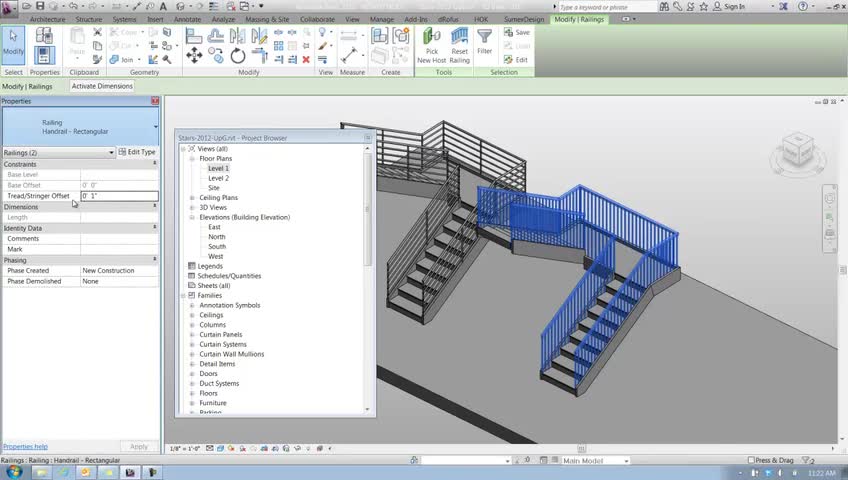Image resolution: width=848 pixels, height=480 pixels.
Task: Click the Edit Type button
Action: tap(137, 152)
